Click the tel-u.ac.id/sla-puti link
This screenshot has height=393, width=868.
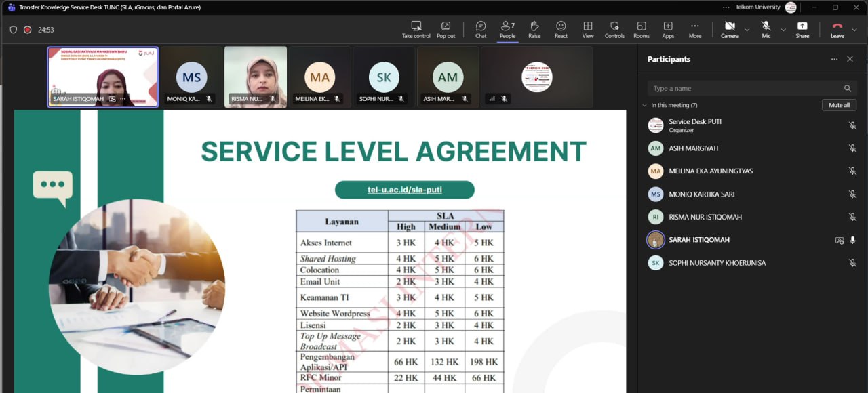pyautogui.click(x=404, y=190)
